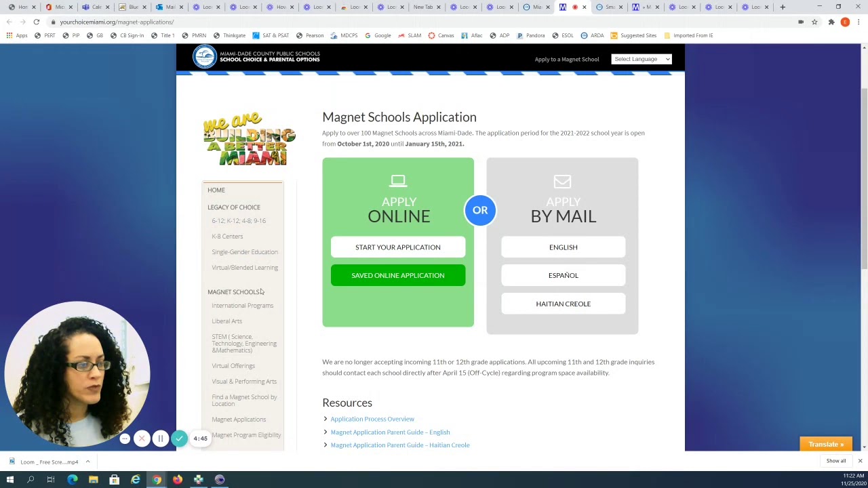Click the Windows Start button
The image size is (868, 488).
coord(10,480)
